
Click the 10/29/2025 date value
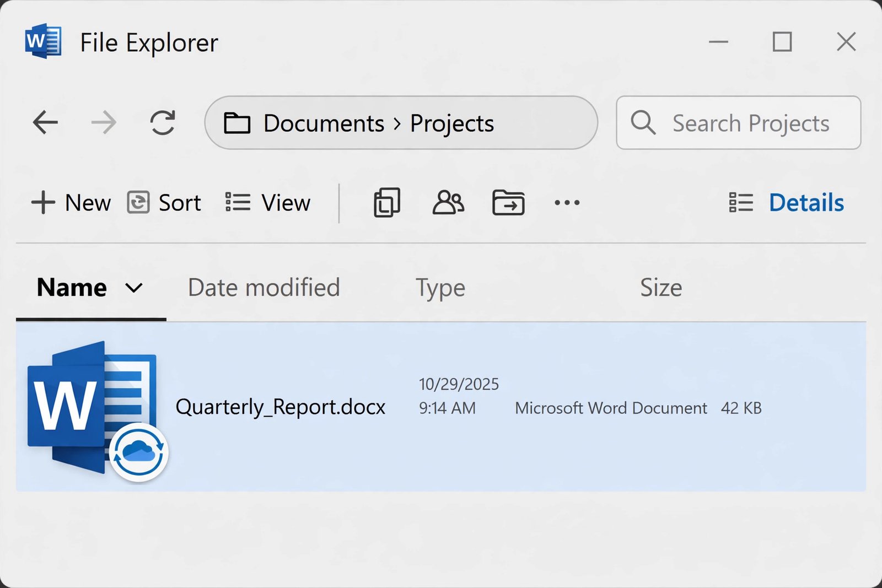(x=459, y=384)
